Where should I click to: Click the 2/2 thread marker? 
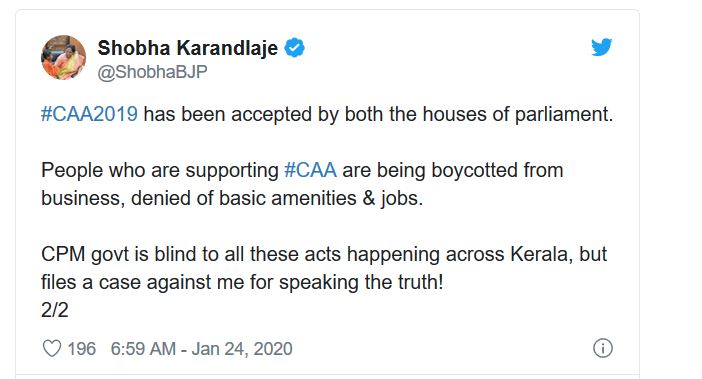pyautogui.click(x=55, y=310)
